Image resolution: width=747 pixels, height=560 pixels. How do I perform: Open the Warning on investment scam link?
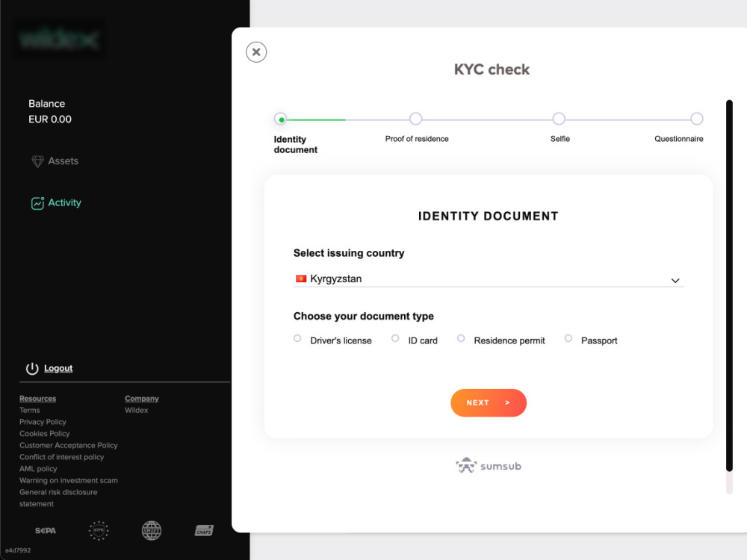[x=69, y=480]
